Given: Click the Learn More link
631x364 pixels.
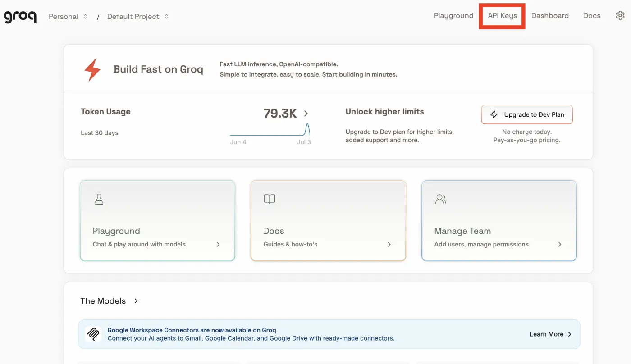Looking at the screenshot, I should tap(546, 334).
